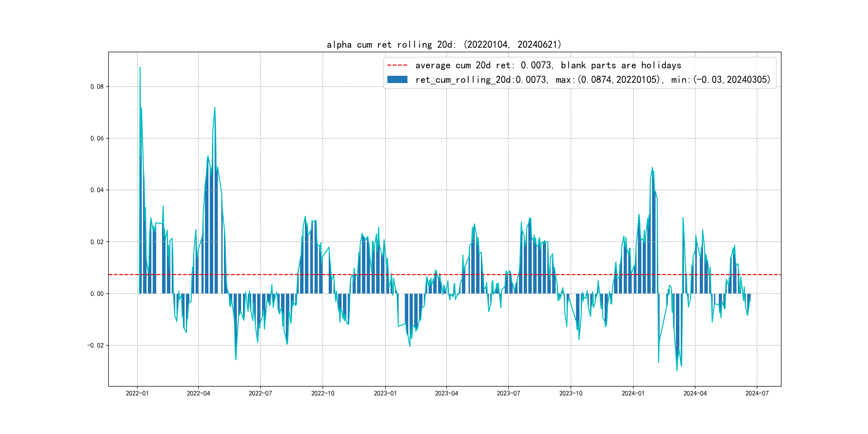
Task: Click the blue bar legend swatch
Action: click(x=397, y=80)
